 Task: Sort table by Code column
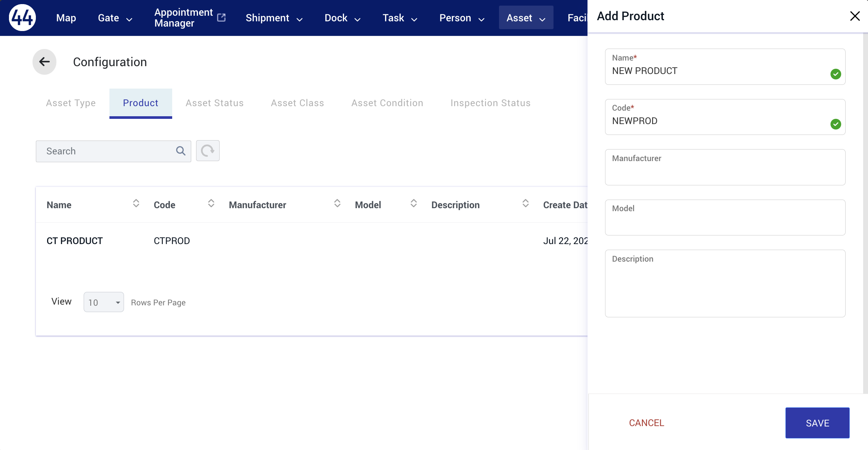pos(211,204)
